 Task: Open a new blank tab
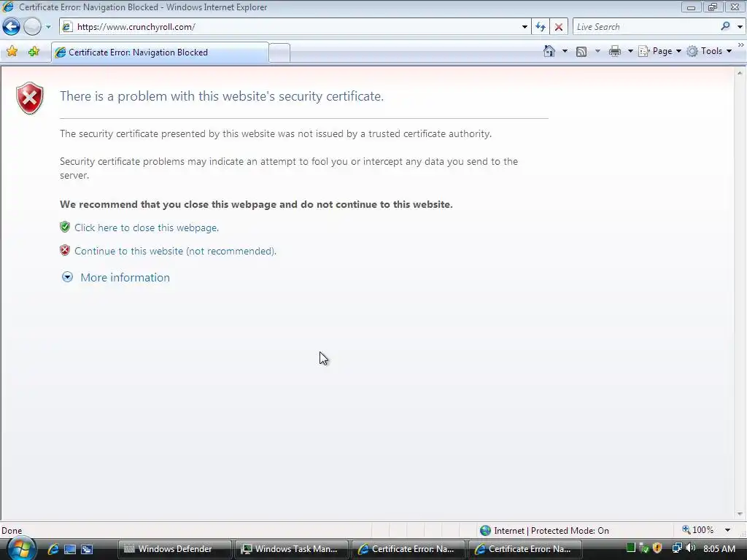click(x=279, y=52)
